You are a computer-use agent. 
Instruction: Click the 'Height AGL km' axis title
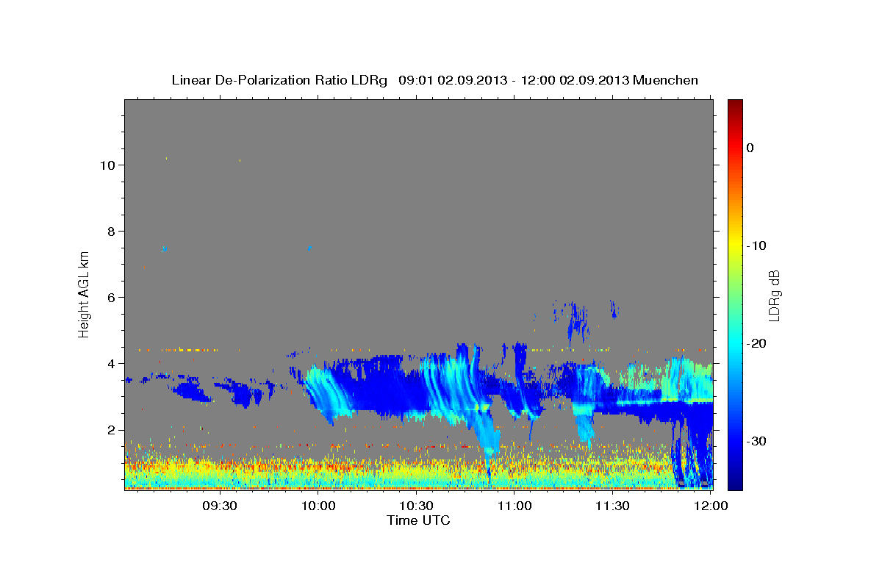pyautogui.click(x=85, y=294)
